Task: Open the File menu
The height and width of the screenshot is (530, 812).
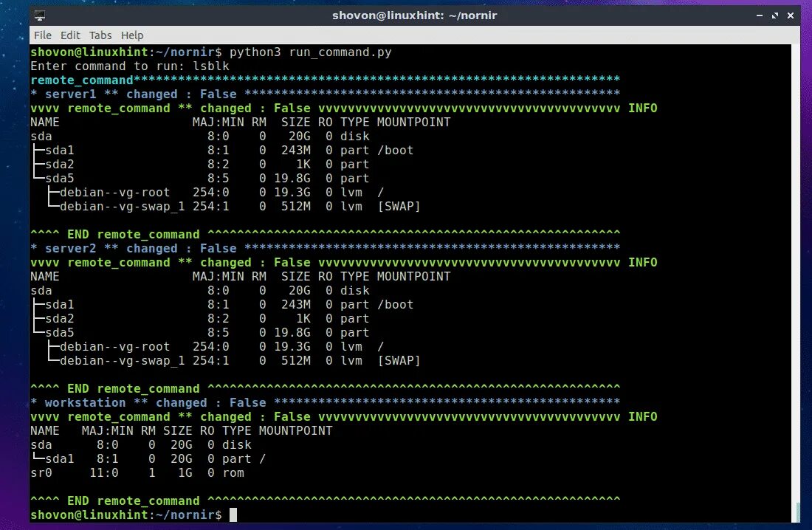Action: coord(43,35)
